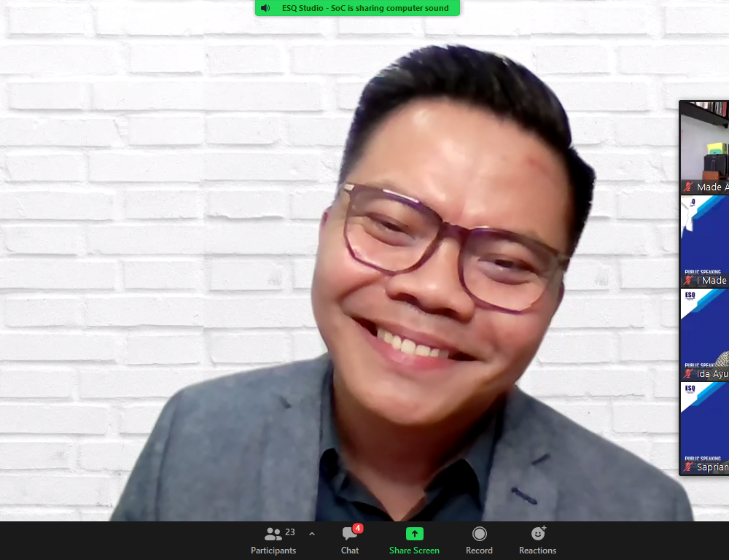Start recording with the Record circle icon
Image resolution: width=729 pixels, height=560 pixels.
tap(479, 534)
